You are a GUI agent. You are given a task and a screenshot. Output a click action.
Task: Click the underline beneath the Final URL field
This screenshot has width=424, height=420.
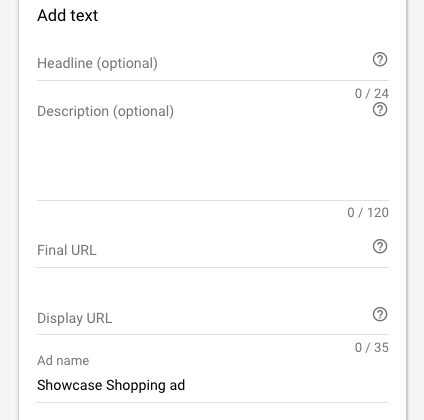(x=213, y=267)
